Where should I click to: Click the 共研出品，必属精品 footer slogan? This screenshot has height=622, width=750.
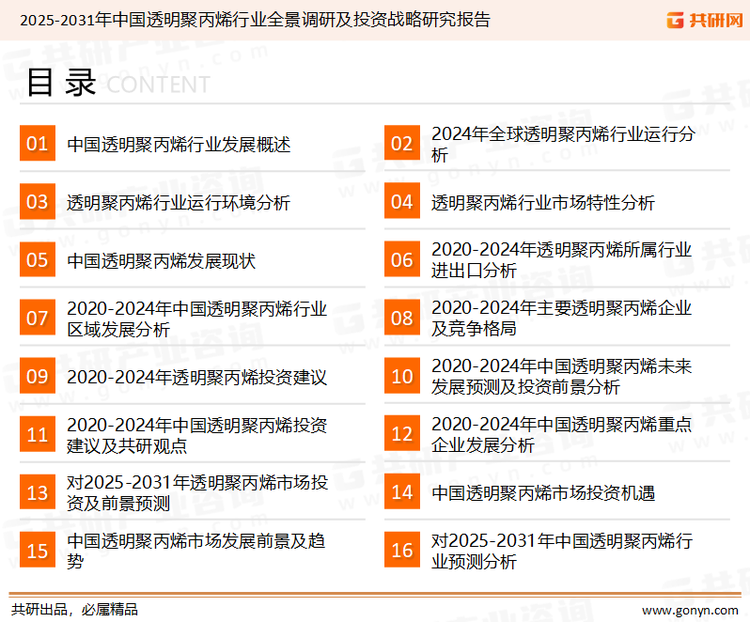pyautogui.click(x=75, y=610)
